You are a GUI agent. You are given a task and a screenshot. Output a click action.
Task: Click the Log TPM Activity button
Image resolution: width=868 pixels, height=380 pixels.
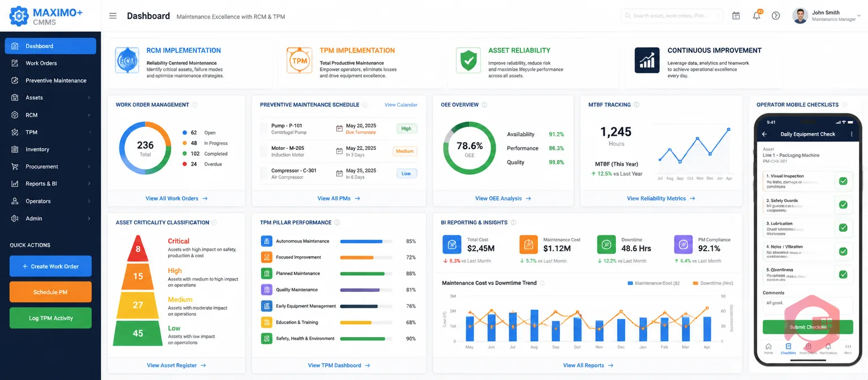coord(50,318)
